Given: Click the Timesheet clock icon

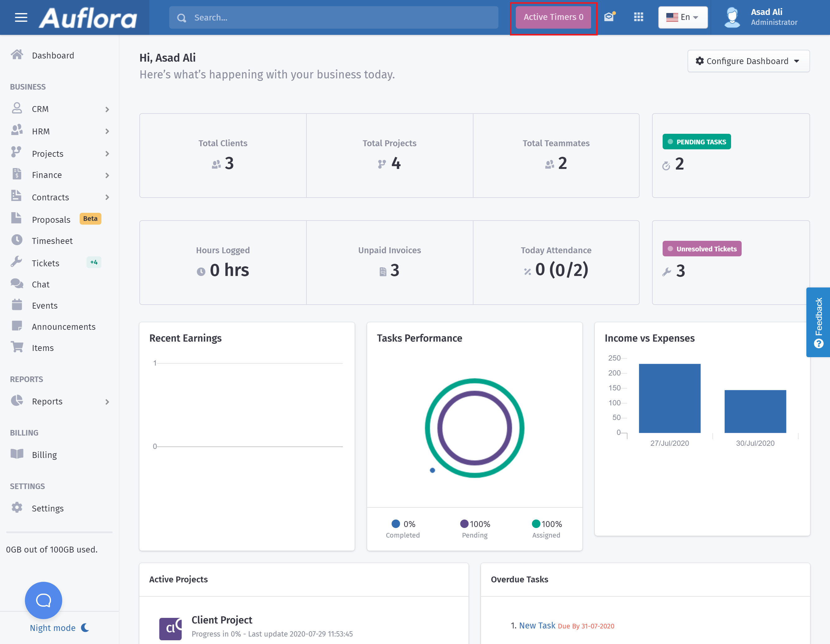Looking at the screenshot, I should (x=17, y=240).
